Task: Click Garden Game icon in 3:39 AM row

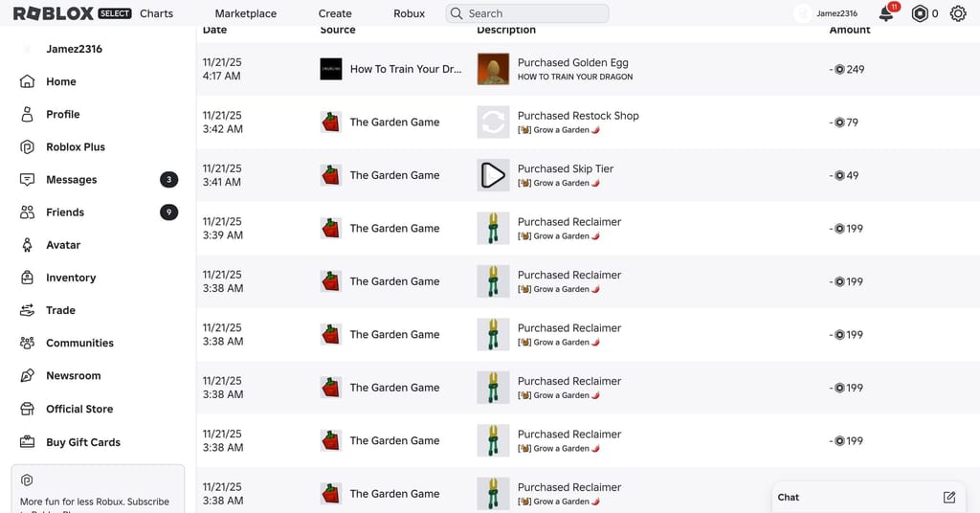Action: pos(330,228)
